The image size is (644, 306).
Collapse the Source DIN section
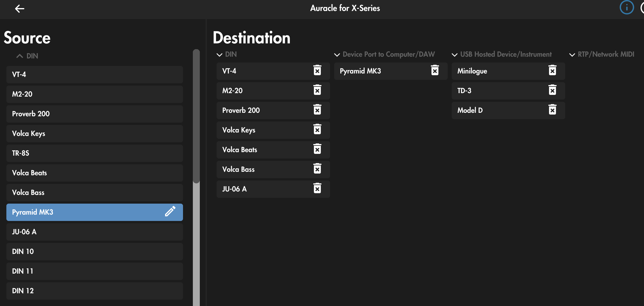[x=20, y=56]
